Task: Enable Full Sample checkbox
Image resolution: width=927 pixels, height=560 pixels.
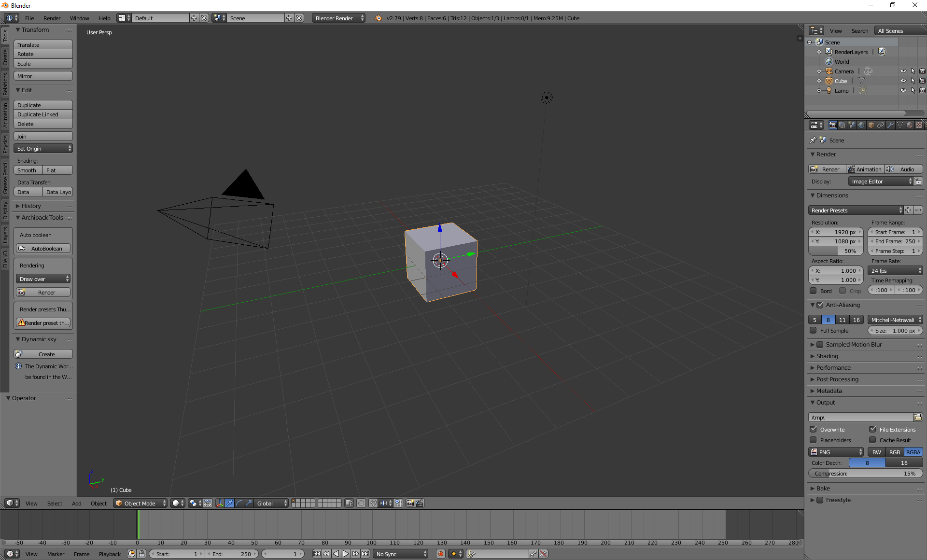Action: click(814, 330)
